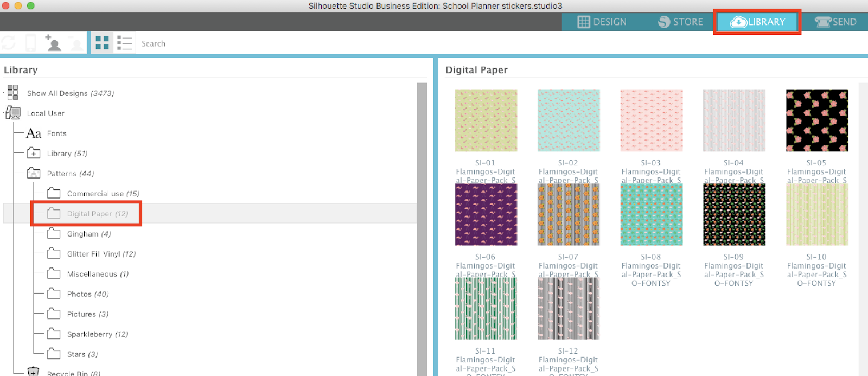The image size is (868, 376).
Task: Click the Local User computer icon
Action: [12, 113]
